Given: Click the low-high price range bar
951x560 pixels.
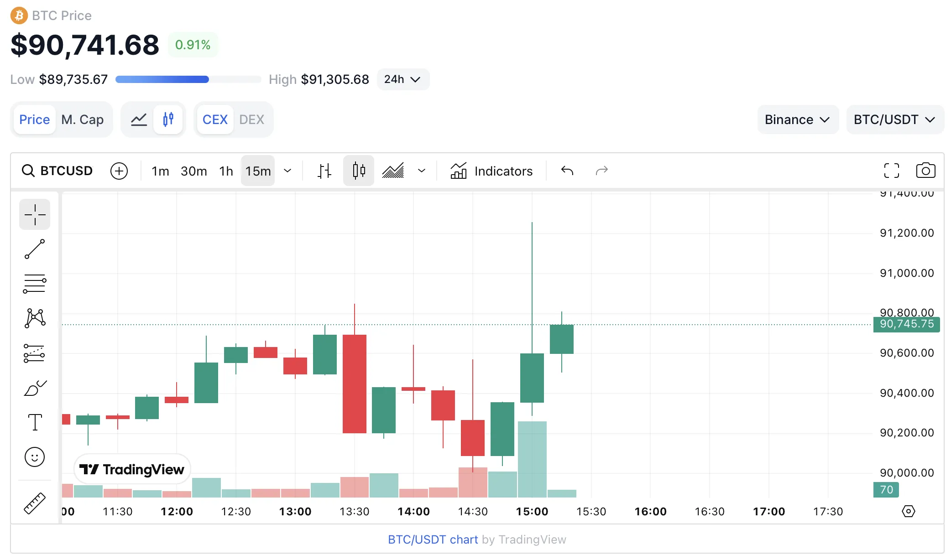Looking at the screenshot, I should (x=188, y=79).
